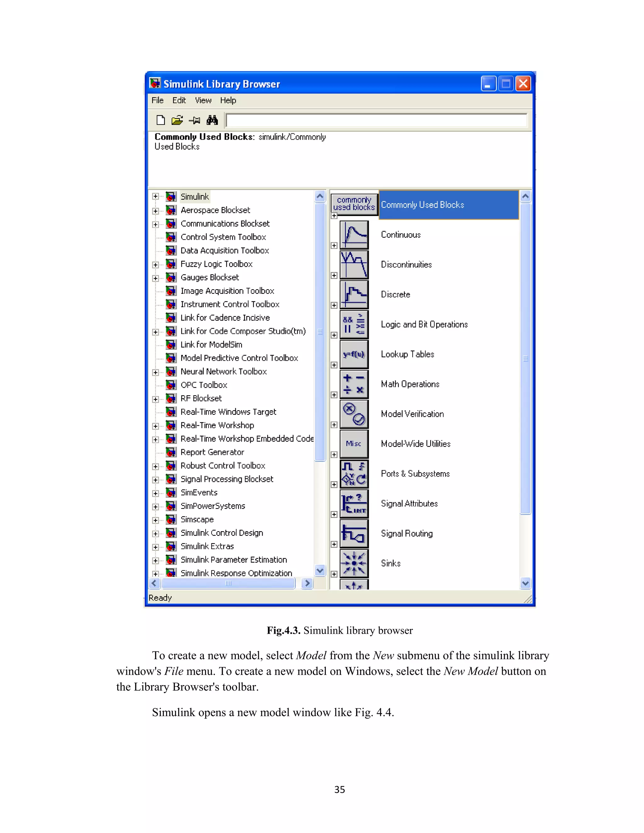Click the Aerospace Blockset node icon
Viewport: 644px width, 833px height.
tap(171, 210)
